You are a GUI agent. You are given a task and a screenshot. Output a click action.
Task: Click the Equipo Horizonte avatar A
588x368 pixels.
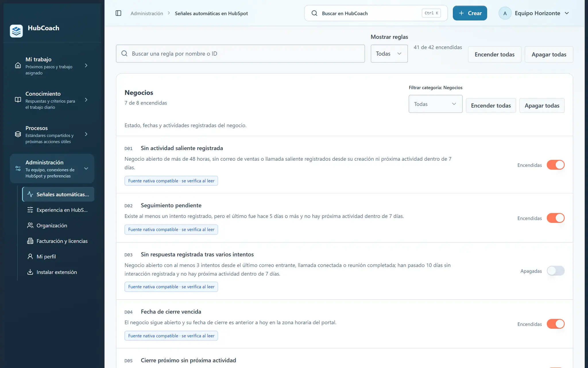tap(505, 13)
